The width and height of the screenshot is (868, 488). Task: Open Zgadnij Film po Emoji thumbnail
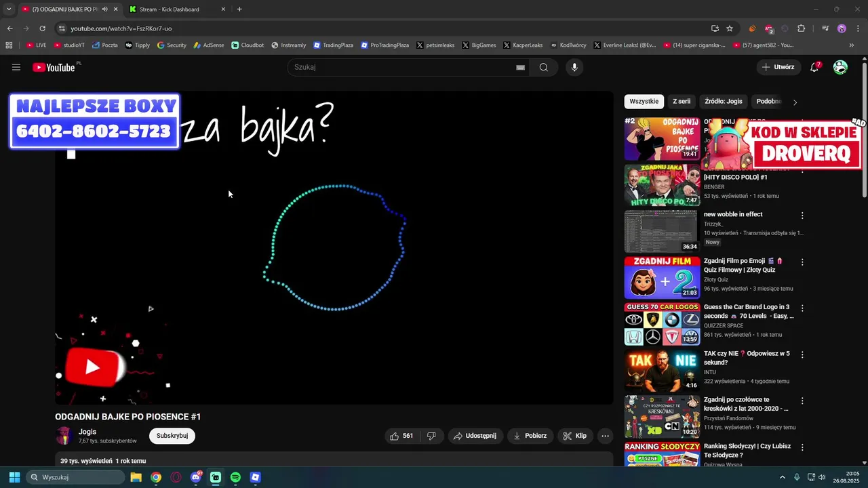coord(662,277)
